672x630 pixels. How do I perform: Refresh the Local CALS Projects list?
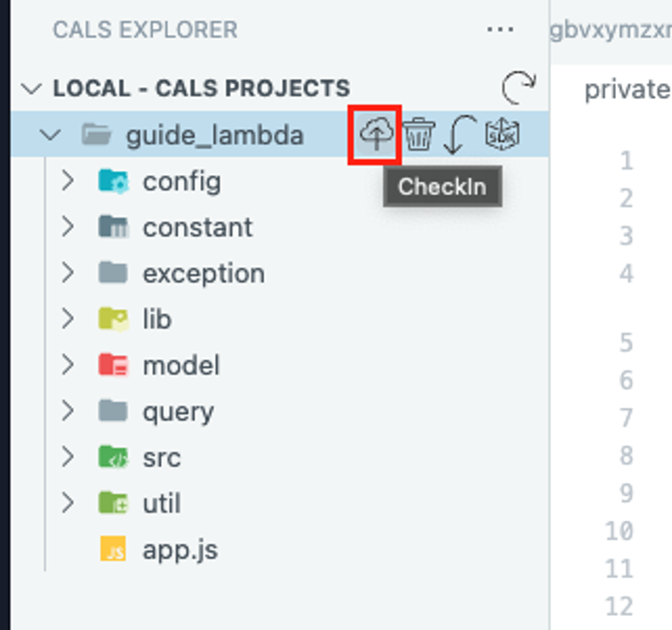click(518, 87)
